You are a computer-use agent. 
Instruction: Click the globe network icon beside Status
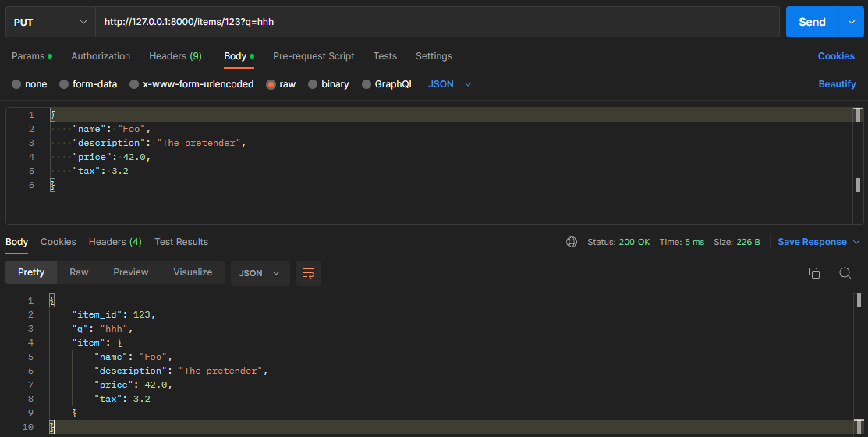click(572, 242)
